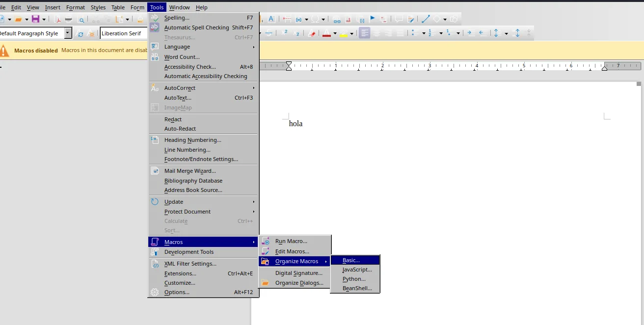Open Options... at bottom of Tools menu

tap(203, 292)
